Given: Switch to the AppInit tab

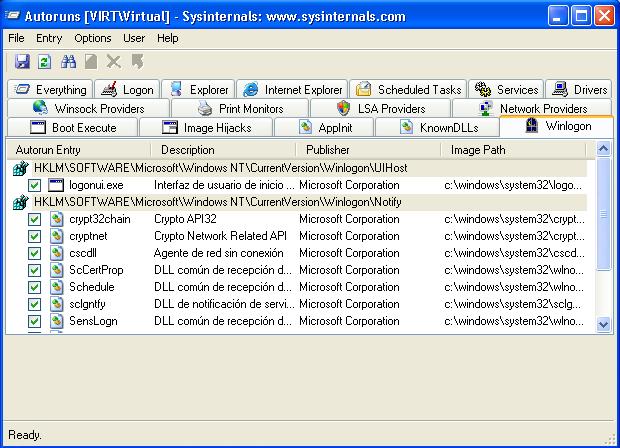Looking at the screenshot, I should click(324, 127).
